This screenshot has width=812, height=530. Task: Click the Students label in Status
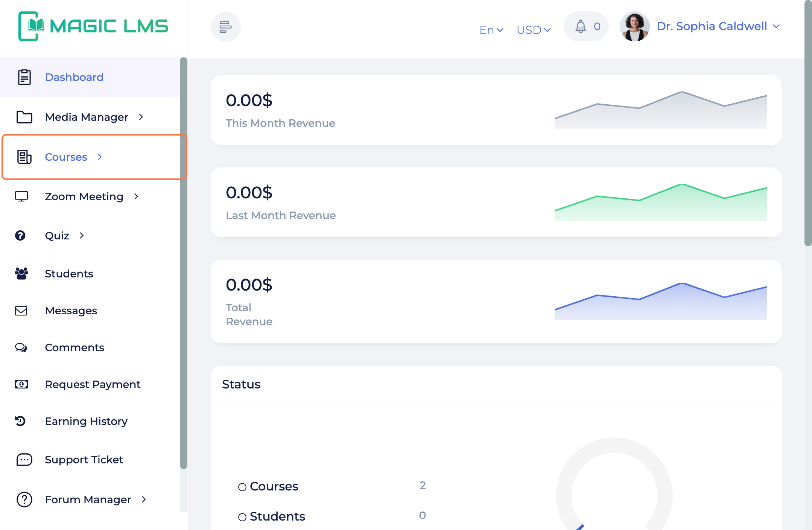pyautogui.click(x=277, y=516)
